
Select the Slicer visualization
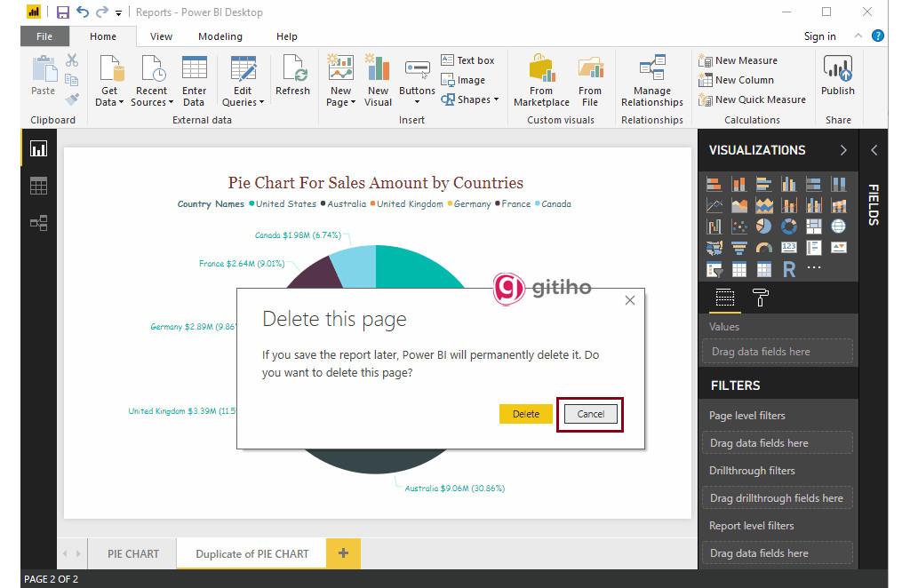point(714,269)
